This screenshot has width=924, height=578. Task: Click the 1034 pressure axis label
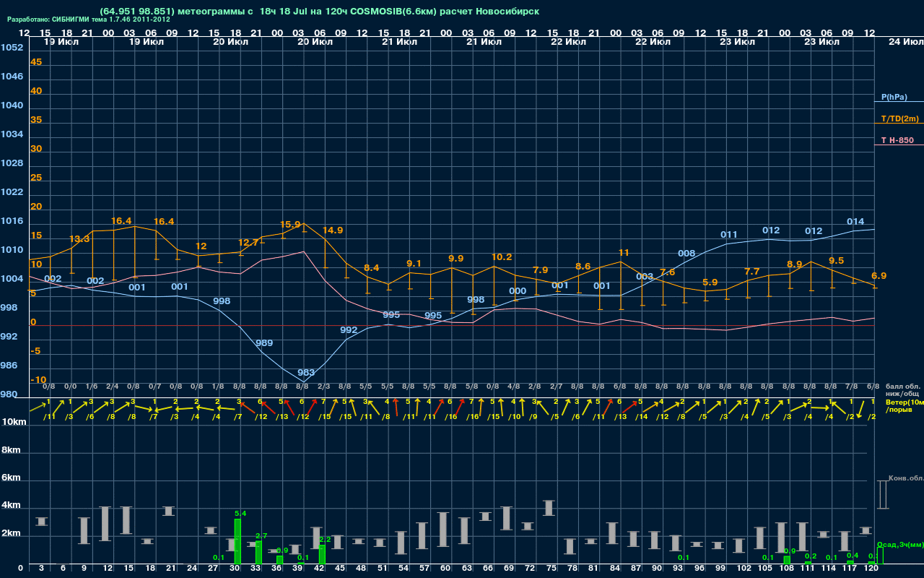[x=12, y=134]
